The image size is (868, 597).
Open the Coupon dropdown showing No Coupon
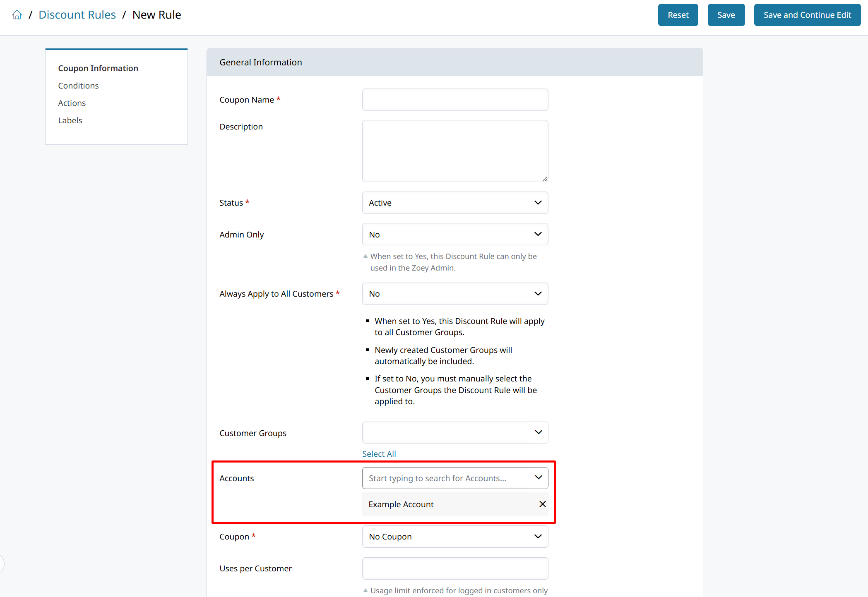(454, 537)
